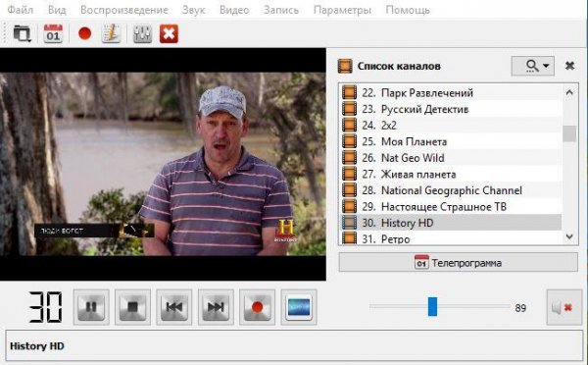Open the Вид menu
This screenshot has width=588, height=365.
[x=57, y=10]
